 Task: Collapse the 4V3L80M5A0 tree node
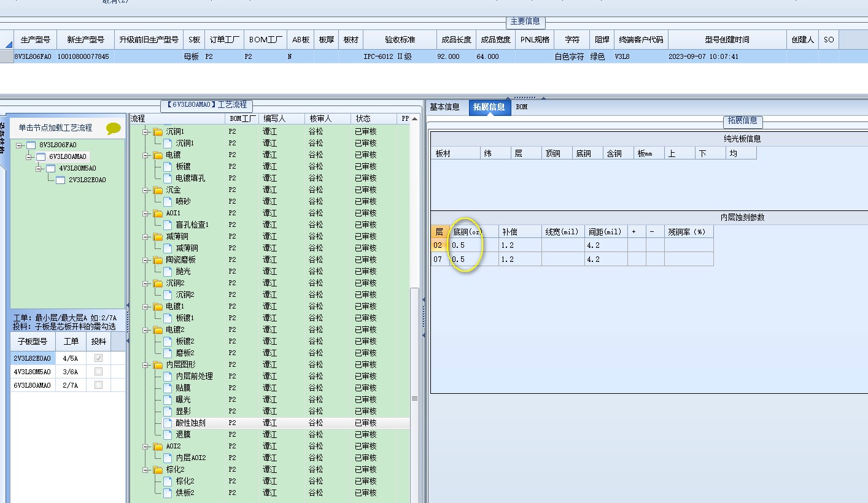39,169
